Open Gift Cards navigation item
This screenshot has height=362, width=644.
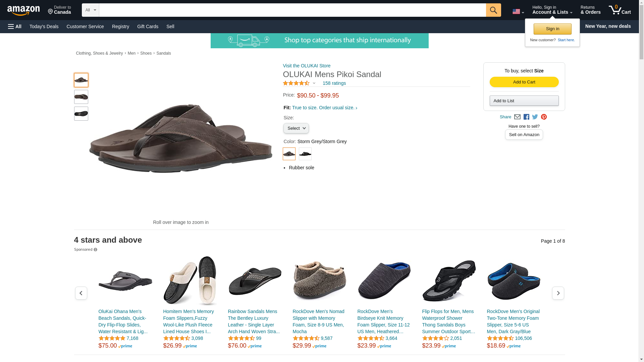point(148,26)
